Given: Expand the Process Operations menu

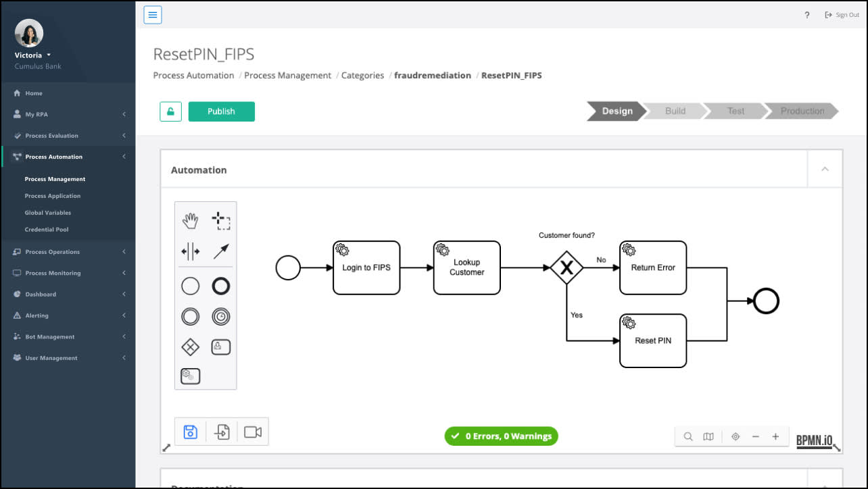Looking at the screenshot, I should (x=68, y=252).
